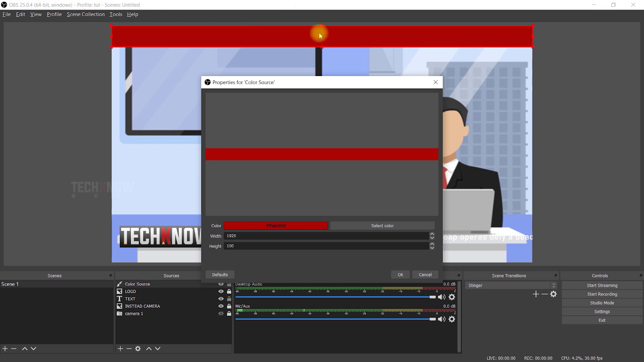The height and width of the screenshot is (362, 644).
Task: Click the Exit button in Controls
Action: tap(602, 321)
